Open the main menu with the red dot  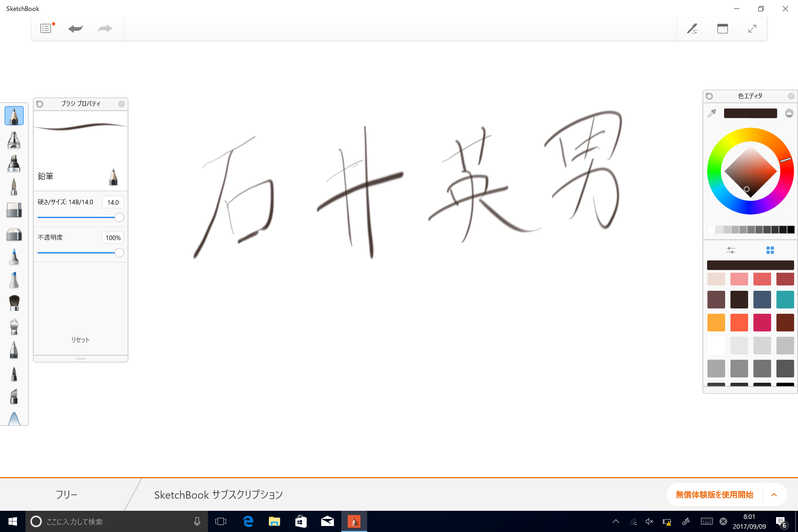click(x=45, y=28)
